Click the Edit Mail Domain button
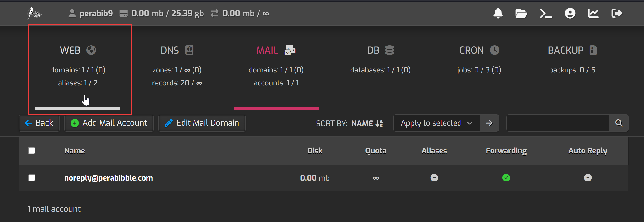Image resolution: width=644 pixels, height=222 pixels. [202, 123]
